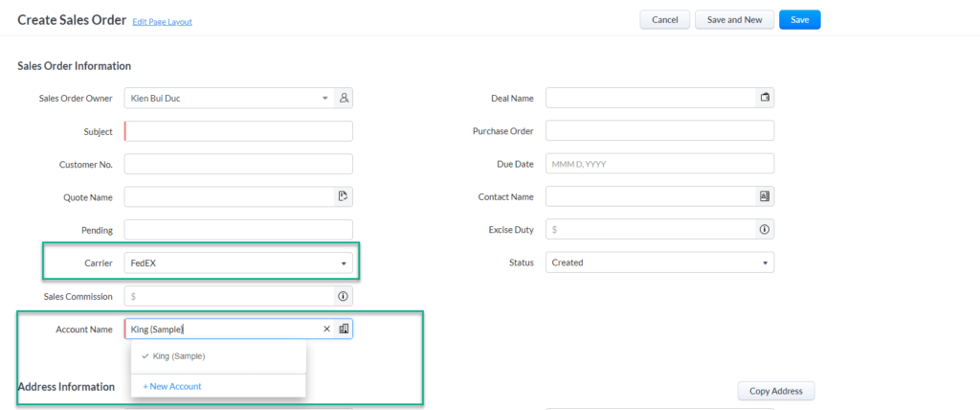980x410 pixels.
Task: Click Sales Commission info icon
Action: pos(344,296)
